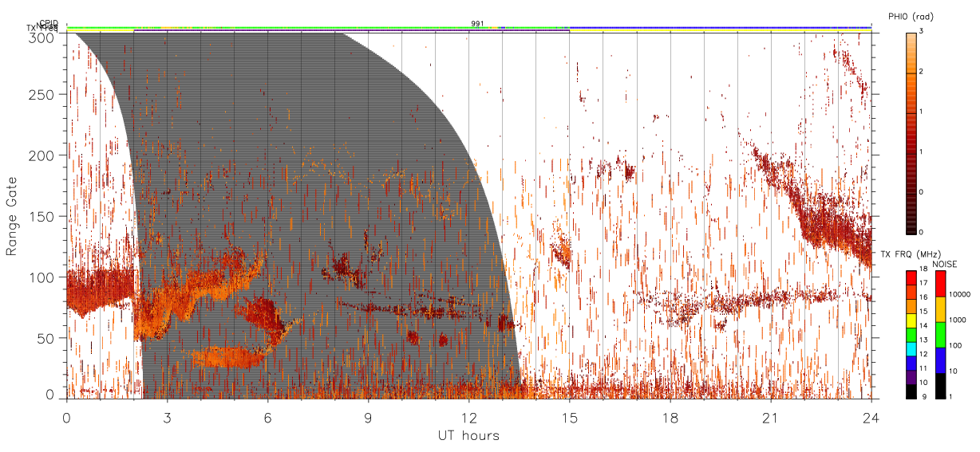The height and width of the screenshot is (452, 980).
Task: Click the '3' tick on UT hours axis
Action: (168, 418)
